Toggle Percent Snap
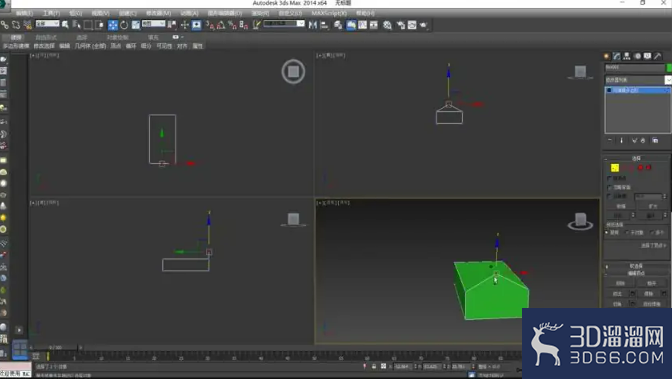The width and height of the screenshot is (672, 379). tap(232, 25)
